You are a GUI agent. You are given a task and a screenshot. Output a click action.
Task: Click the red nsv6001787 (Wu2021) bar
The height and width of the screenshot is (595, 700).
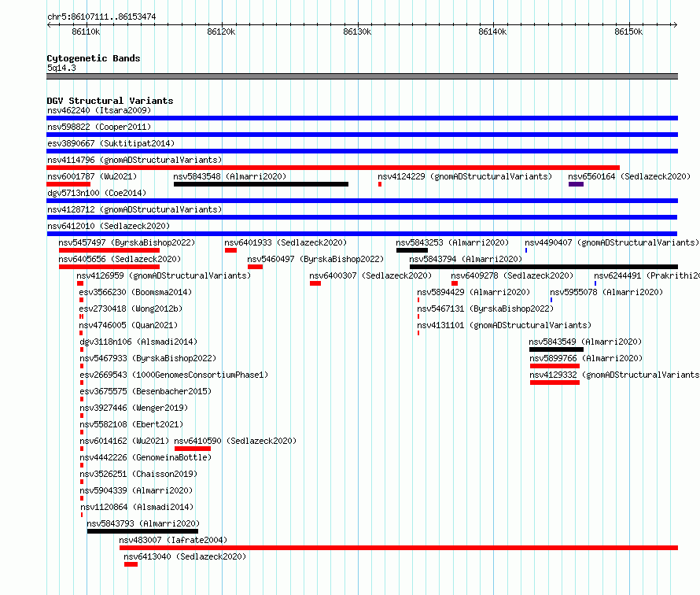[68, 184]
